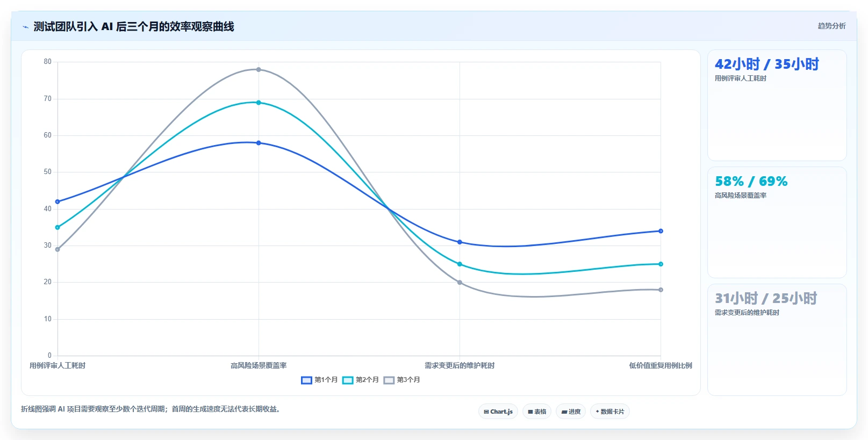
Task: Click the y-axis tick label 50
Action: [x=48, y=172]
